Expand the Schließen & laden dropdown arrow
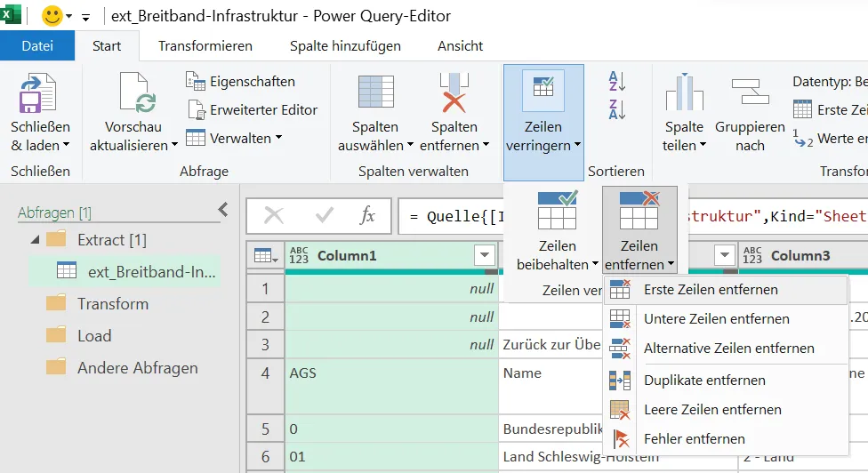Viewport: 868px width, 473px height. tap(67, 145)
